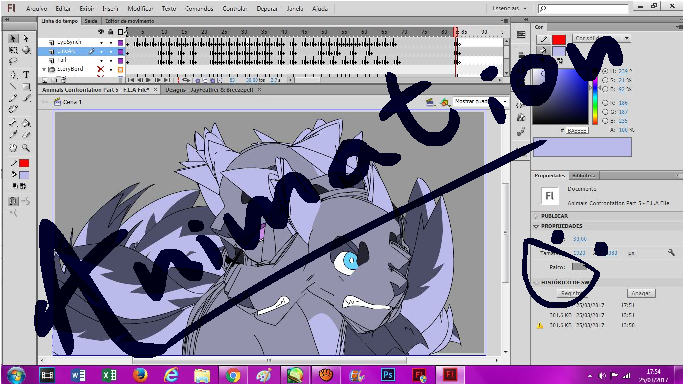Screen dimensions: 683x384
Task: Select the Hand tool
Action: (x=13, y=148)
